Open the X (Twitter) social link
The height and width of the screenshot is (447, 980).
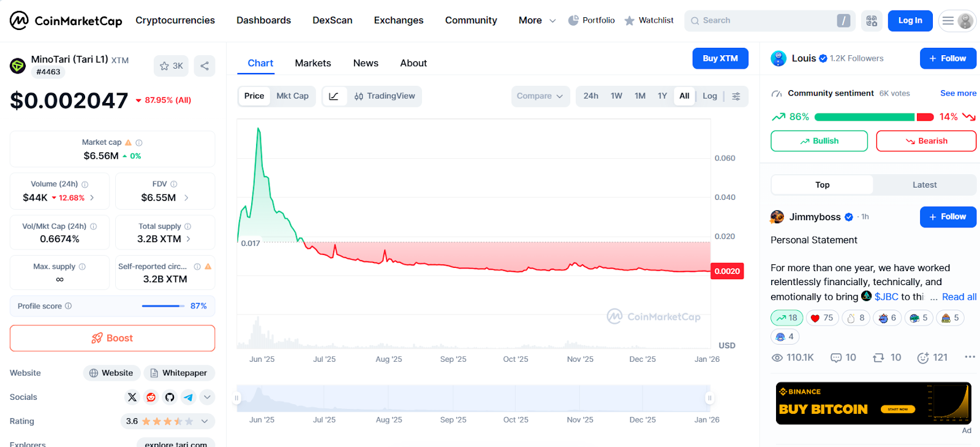pyautogui.click(x=132, y=397)
